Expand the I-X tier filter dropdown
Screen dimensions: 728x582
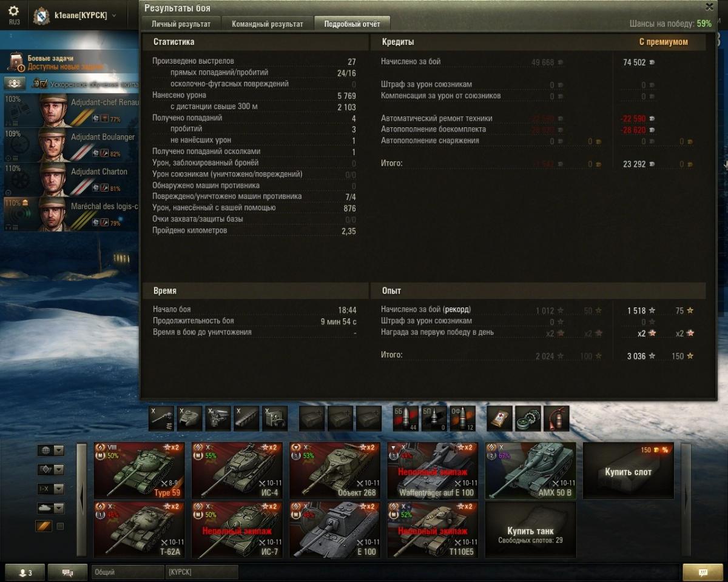pos(51,489)
